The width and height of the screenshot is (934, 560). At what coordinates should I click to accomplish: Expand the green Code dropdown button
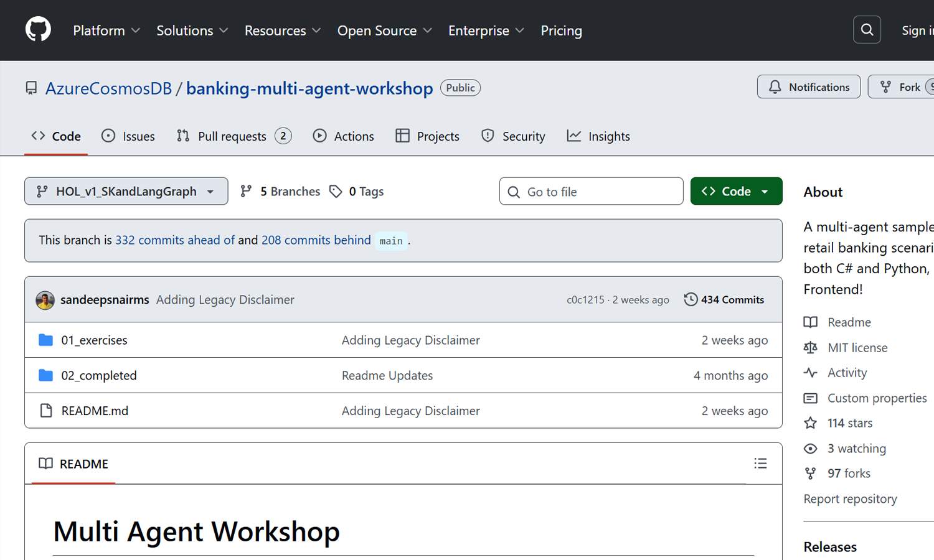point(736,192)
